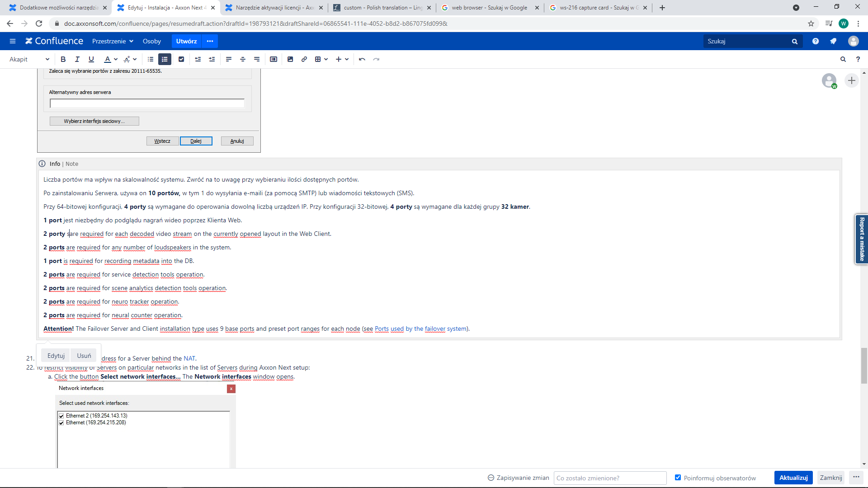Center align the text
The height and width of the screenshot is (488, 868).
(243, 59)
